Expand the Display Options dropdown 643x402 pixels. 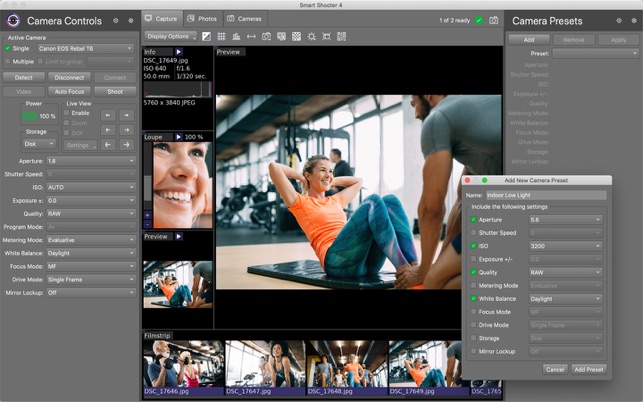coord(172,37)
